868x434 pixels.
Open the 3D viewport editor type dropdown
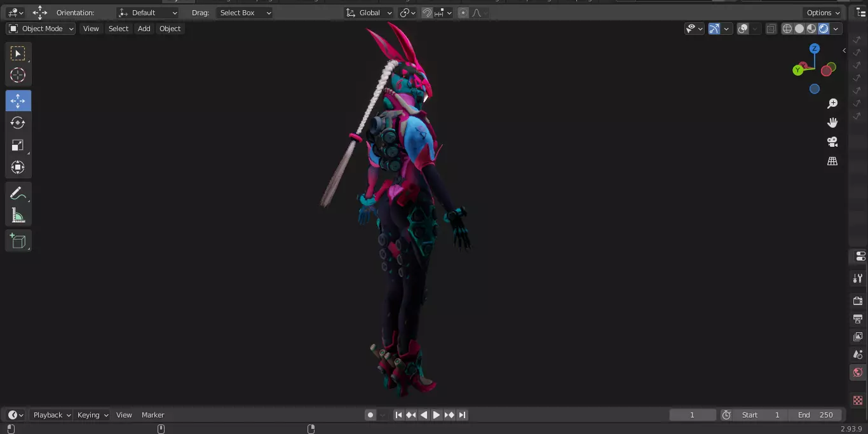pos(15,13)
